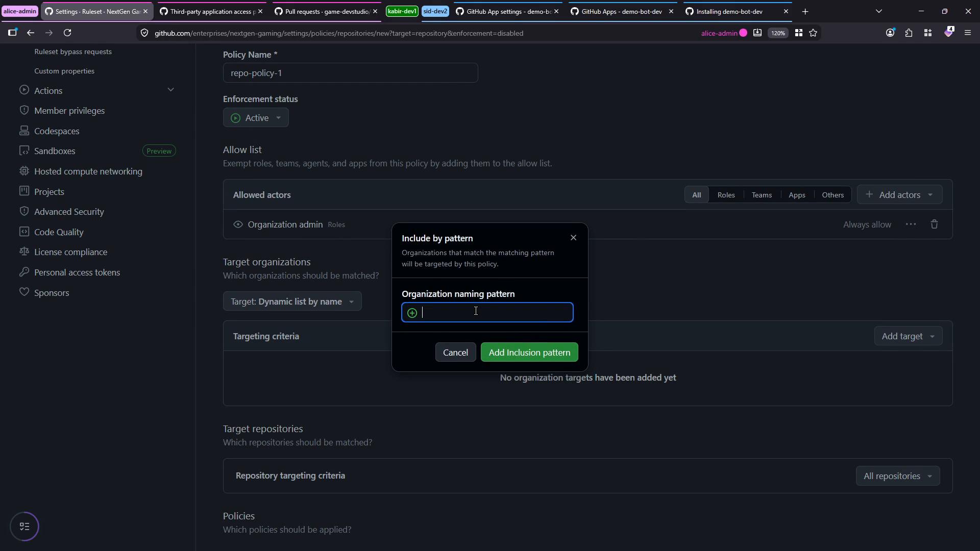Viewport: 980px width, 551px height.
Task: Go back with the browser back arrow
Action: click(31, 33)
